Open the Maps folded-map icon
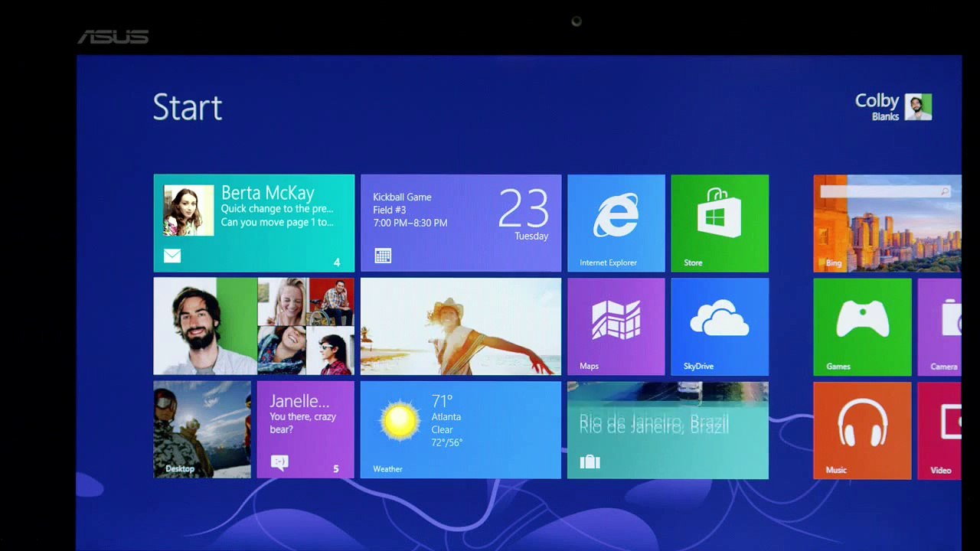Screen dimensions: 980x551 [x=616, y=319]
